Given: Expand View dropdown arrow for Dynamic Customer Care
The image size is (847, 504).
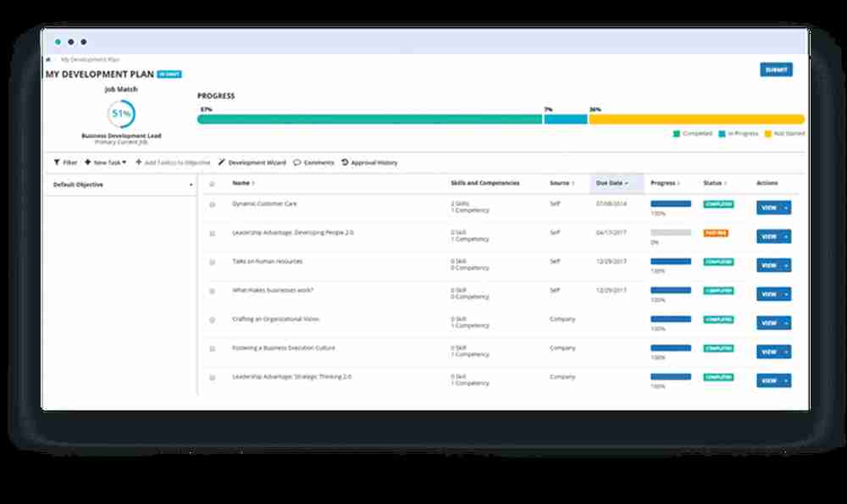Looking at the screenshot, I should tap(786, 208).
